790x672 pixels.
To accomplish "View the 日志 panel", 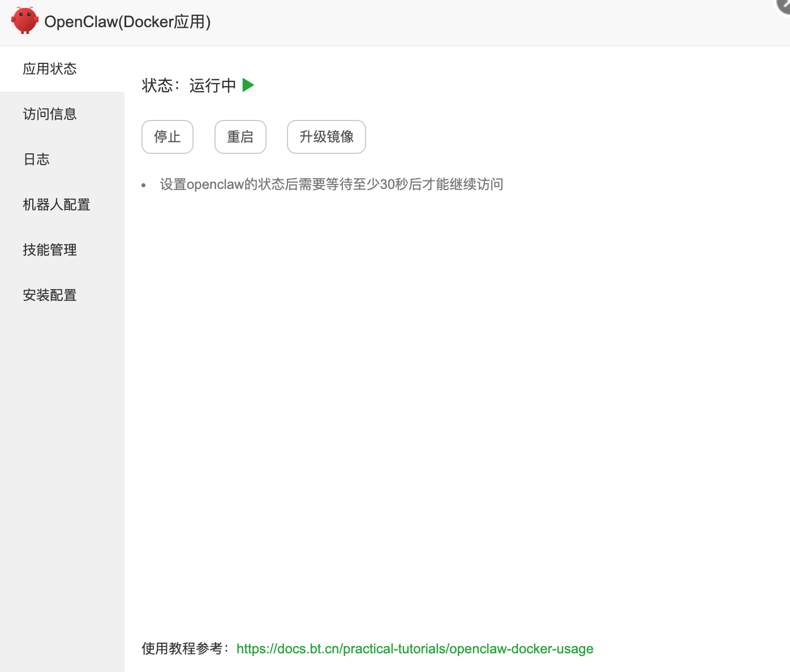I will pos(36,160).
